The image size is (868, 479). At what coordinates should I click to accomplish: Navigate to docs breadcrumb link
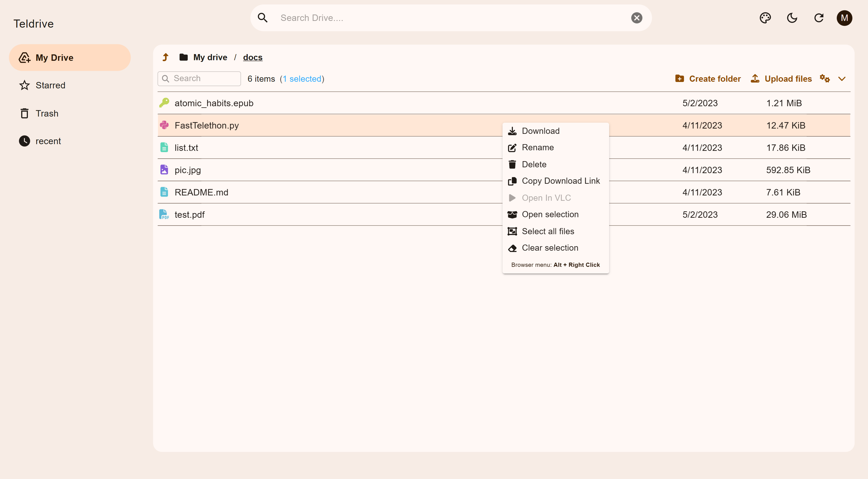tap(252, 57)
